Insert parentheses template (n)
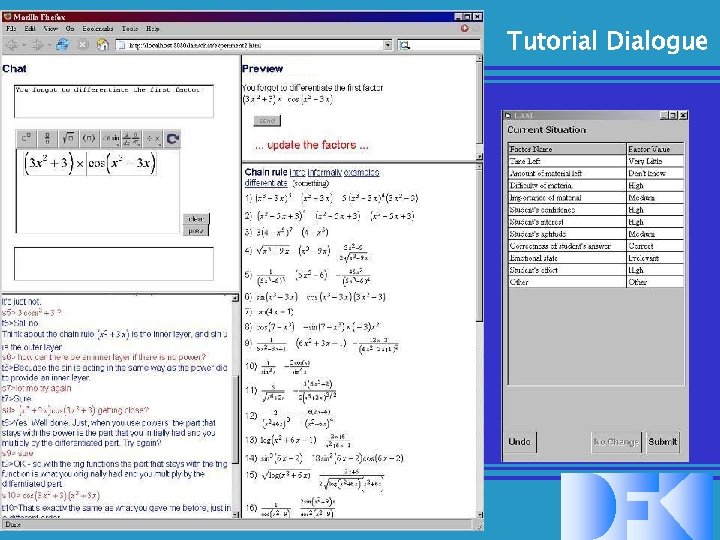 pos(89,138)
